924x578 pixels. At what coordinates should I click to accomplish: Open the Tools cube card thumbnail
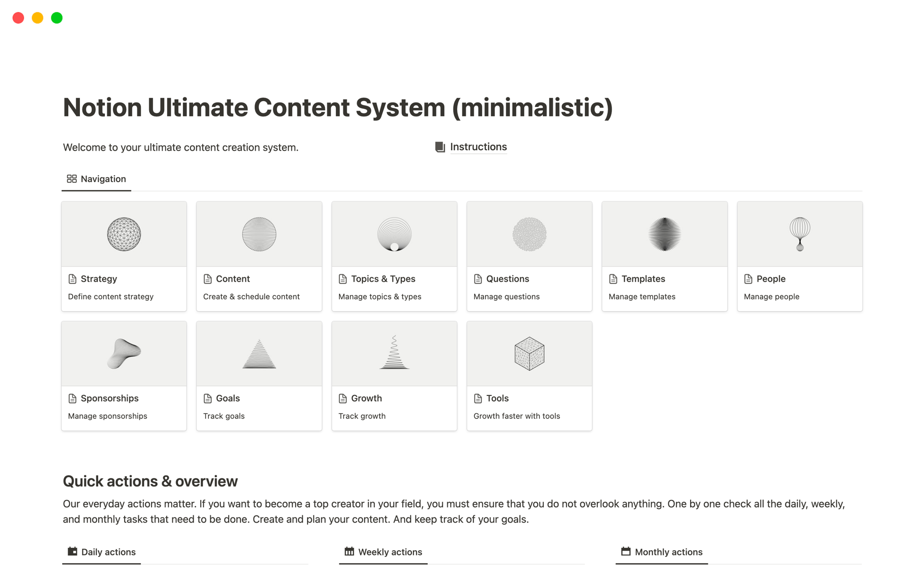529,354
